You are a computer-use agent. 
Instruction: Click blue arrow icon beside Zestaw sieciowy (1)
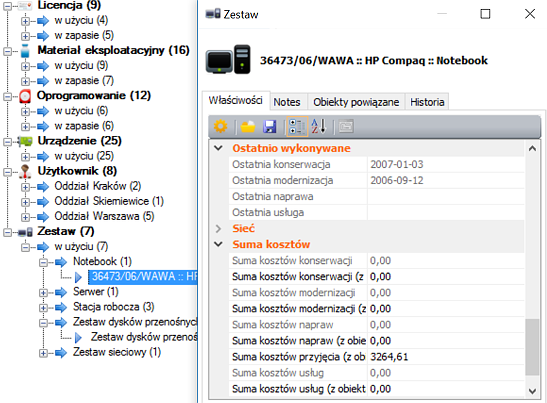point(61,353)
